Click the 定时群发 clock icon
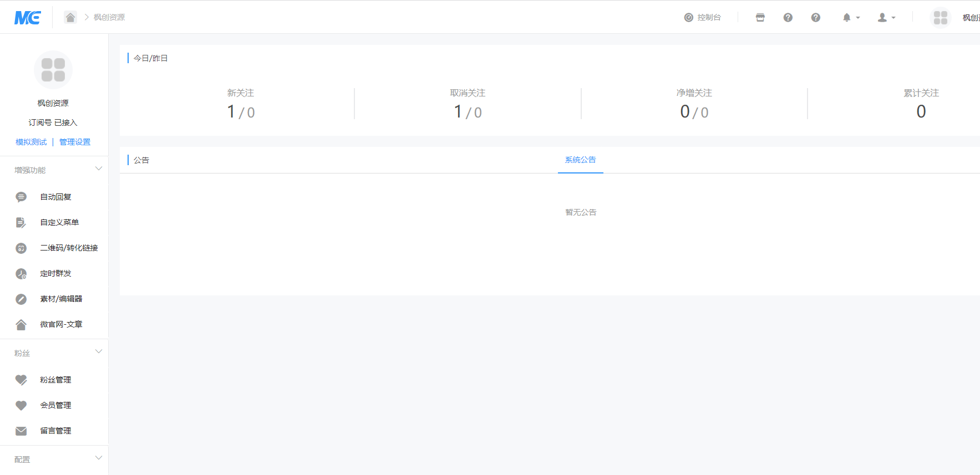This screenshot has width=980, height=475. tap(21, 273)
